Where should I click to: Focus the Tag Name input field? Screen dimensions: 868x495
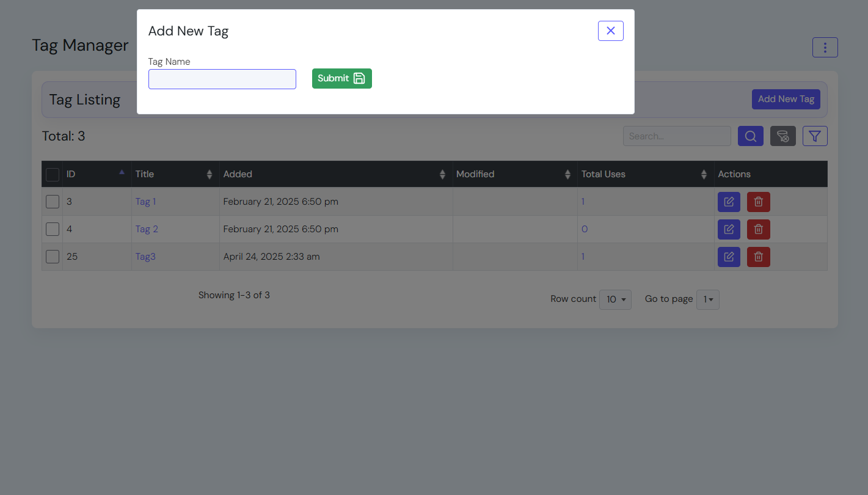[x=222, y=79]
